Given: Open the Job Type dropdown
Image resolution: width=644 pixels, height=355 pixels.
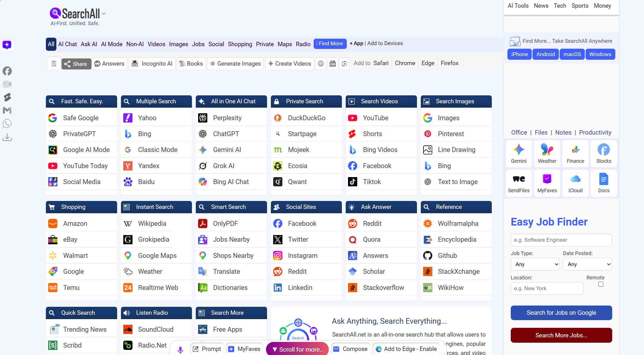Looking at the screenshot, I should 535,264.
